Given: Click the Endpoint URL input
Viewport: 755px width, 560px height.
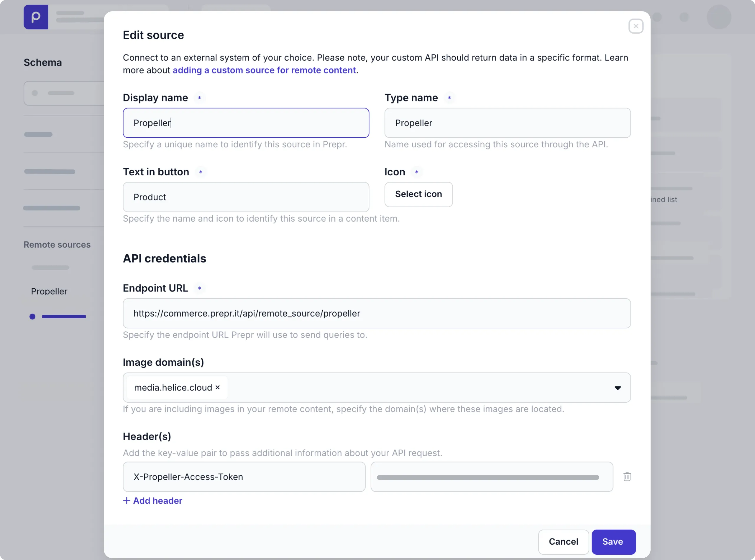Looking at the screenshot, I should point(377,313).
